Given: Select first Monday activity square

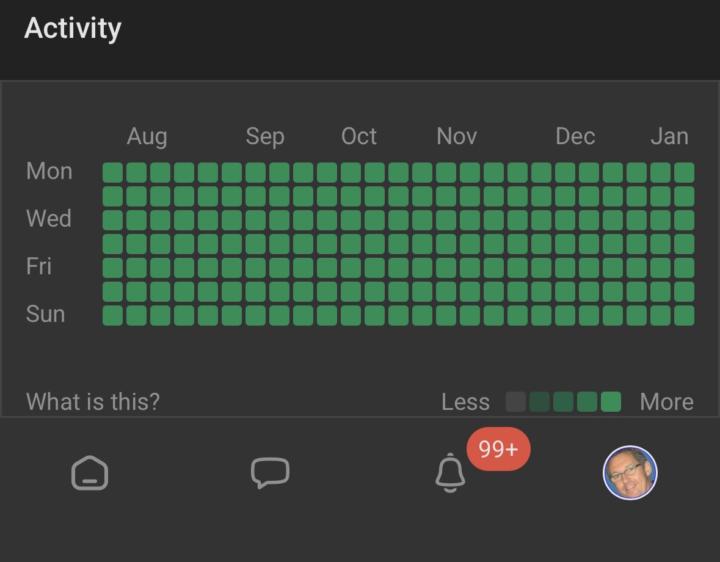Looking at the screenshot, I should point(113,172).
